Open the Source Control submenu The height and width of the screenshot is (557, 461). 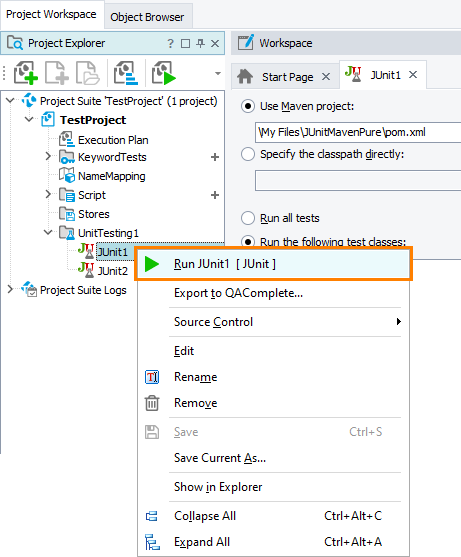point(273,322)
